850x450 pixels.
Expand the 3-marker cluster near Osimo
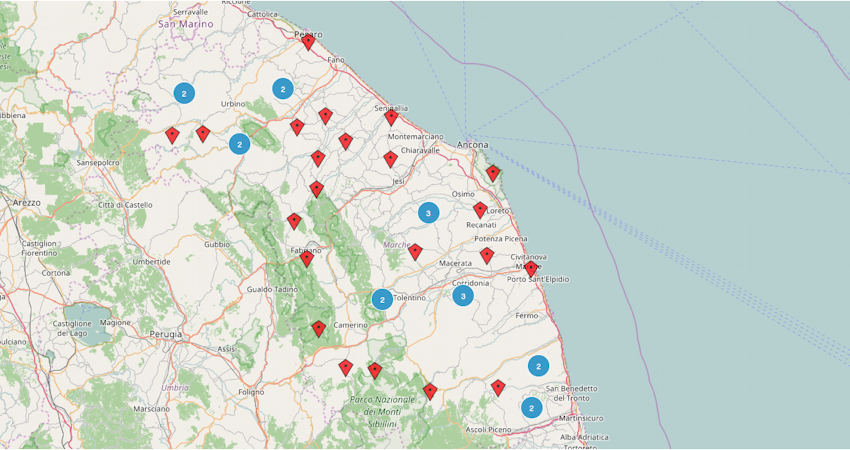click(428, 212)
